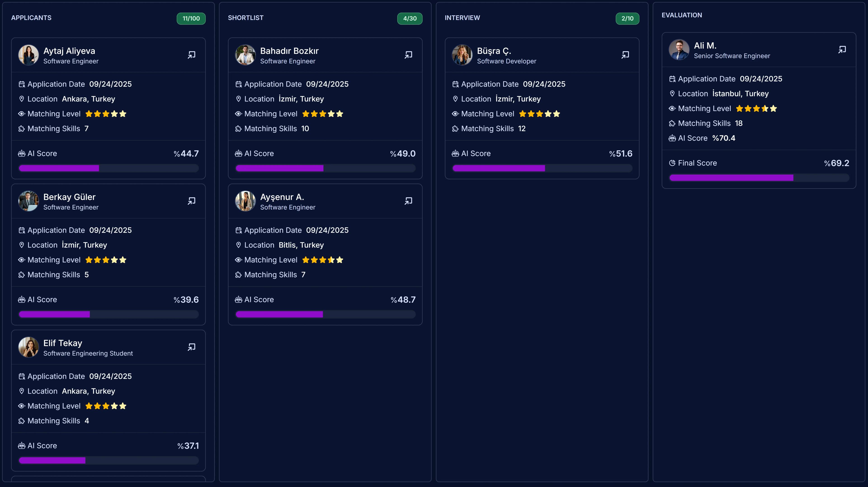Click Bahadır Bozkır's avatar photo
This screenshot has width=868, height=487.
pyautogui.click(x=246, y=55)
